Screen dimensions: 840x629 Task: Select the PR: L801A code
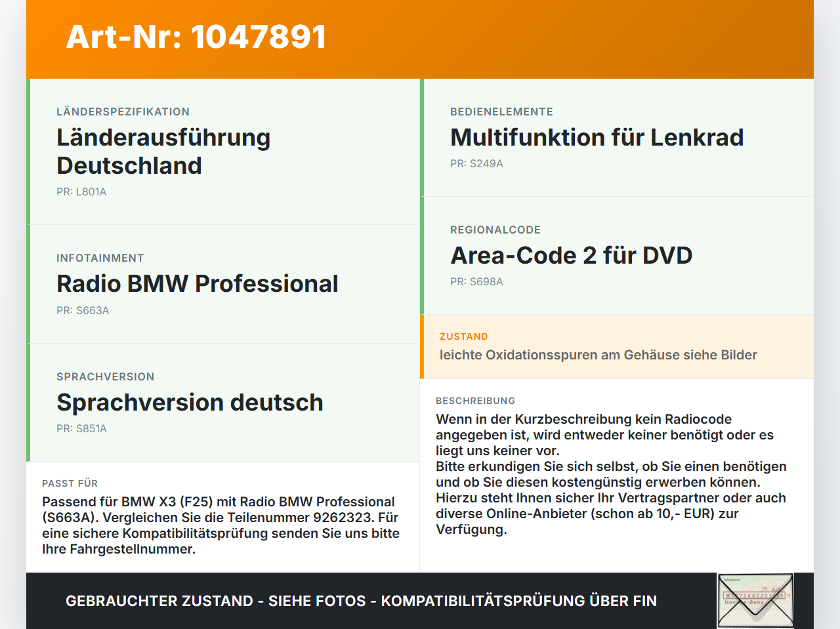coord(81,192)
